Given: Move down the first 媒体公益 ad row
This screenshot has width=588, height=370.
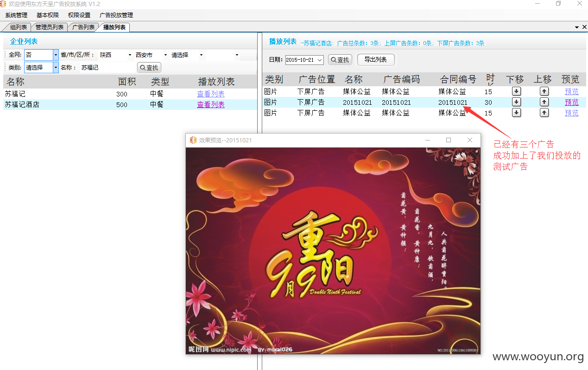Looking at the screenshot, I should tap(516, 91).
